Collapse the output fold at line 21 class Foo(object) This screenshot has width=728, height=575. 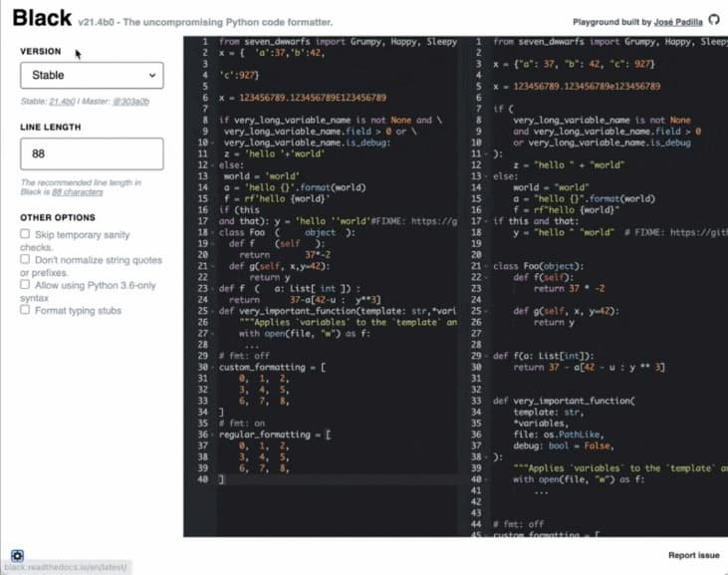pyautogui.click(x=487, y=266)
